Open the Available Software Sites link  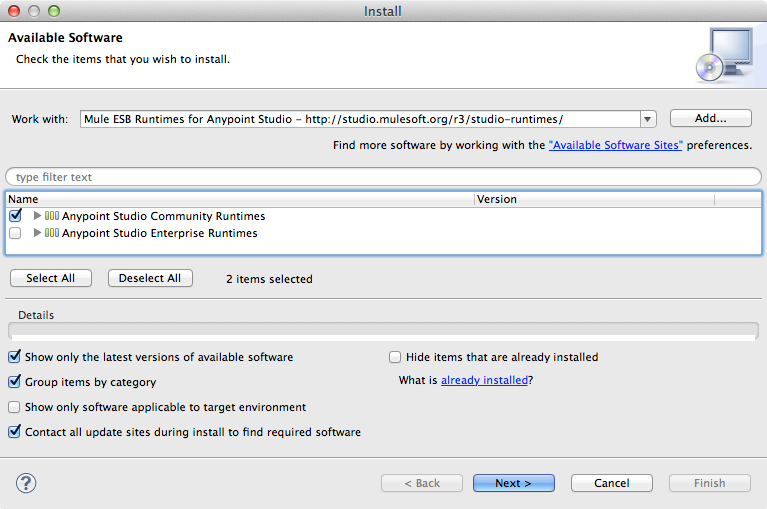[x=615, y=146]
